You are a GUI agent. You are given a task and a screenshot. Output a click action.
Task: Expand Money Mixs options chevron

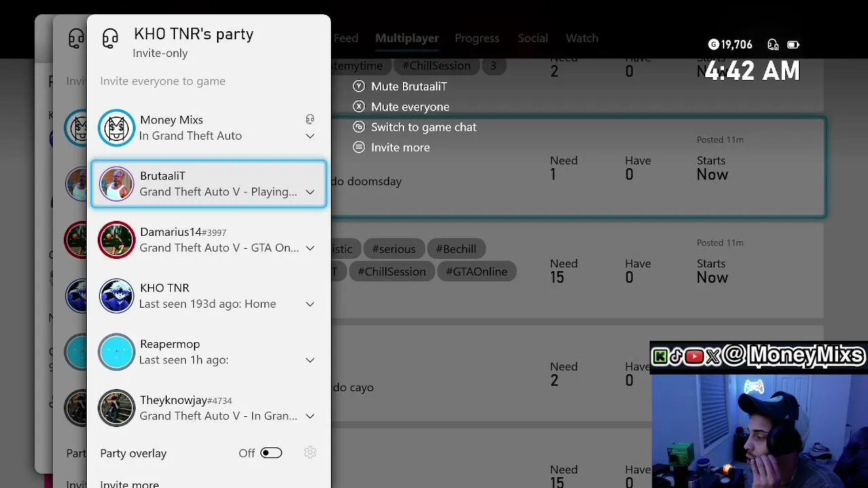pos(310,136)
